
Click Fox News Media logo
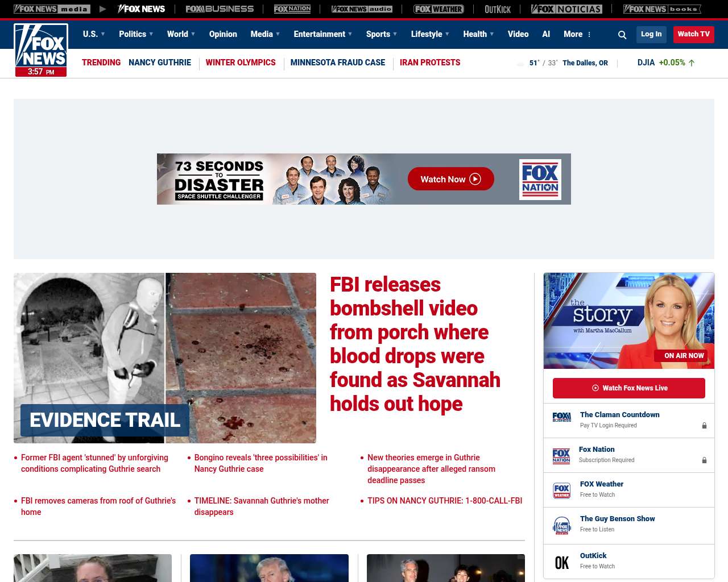(x=52, y=9)
